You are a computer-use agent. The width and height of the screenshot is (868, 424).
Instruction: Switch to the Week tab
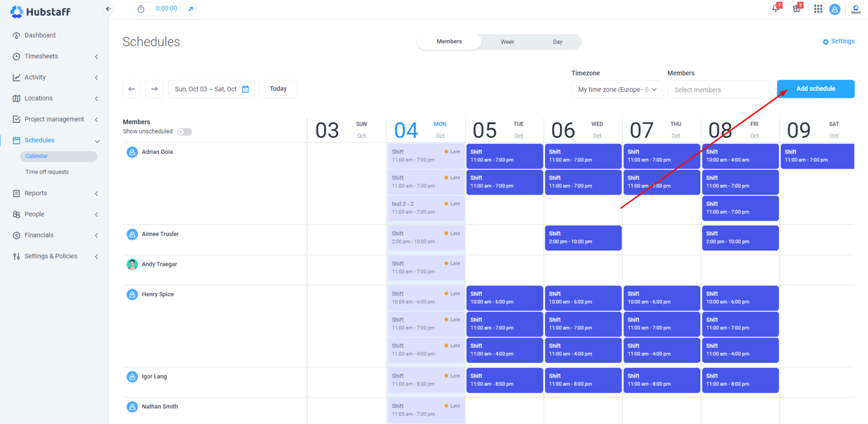point(507,41)
